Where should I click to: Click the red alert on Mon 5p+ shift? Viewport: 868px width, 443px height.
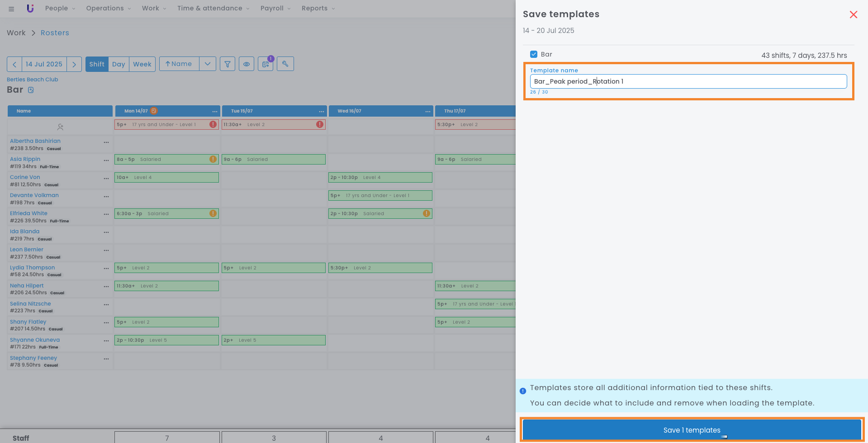(x=213, y=124)
